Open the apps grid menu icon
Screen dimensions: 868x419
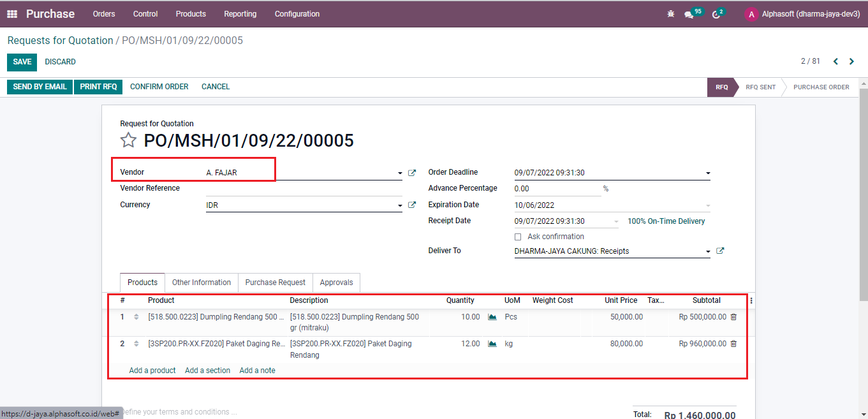point(12,14)
